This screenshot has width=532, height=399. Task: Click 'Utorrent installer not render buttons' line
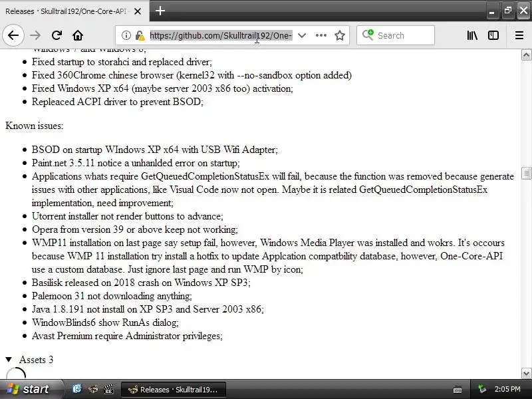[x=128, y=216]
